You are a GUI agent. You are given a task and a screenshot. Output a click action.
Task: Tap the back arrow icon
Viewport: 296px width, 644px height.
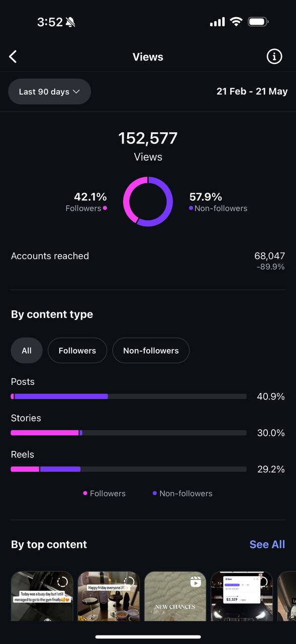13,57
